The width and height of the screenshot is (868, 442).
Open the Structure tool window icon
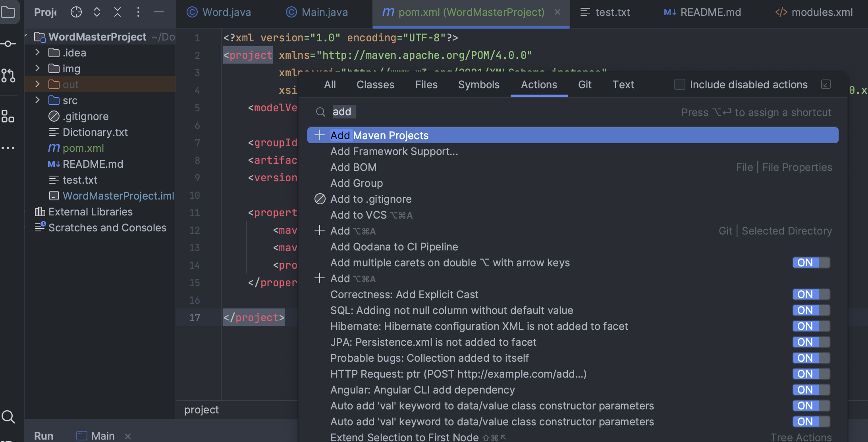click(8, 116)
